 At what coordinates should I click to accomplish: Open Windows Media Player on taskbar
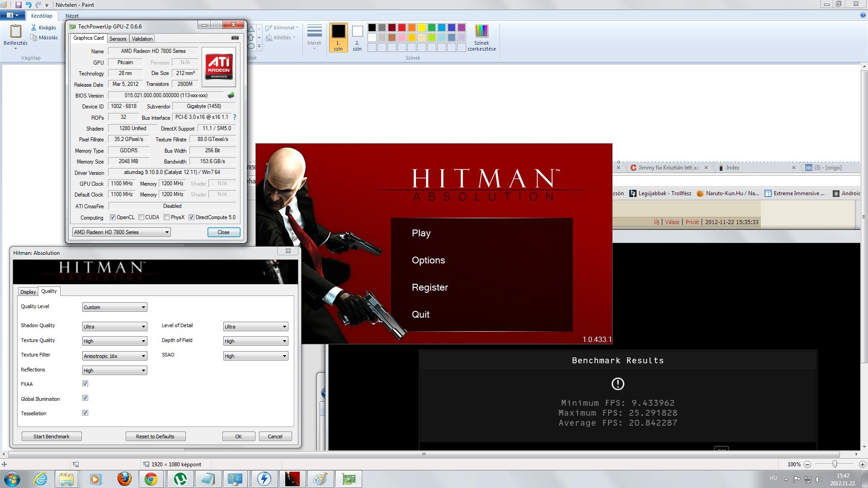[x=95, y=479]
